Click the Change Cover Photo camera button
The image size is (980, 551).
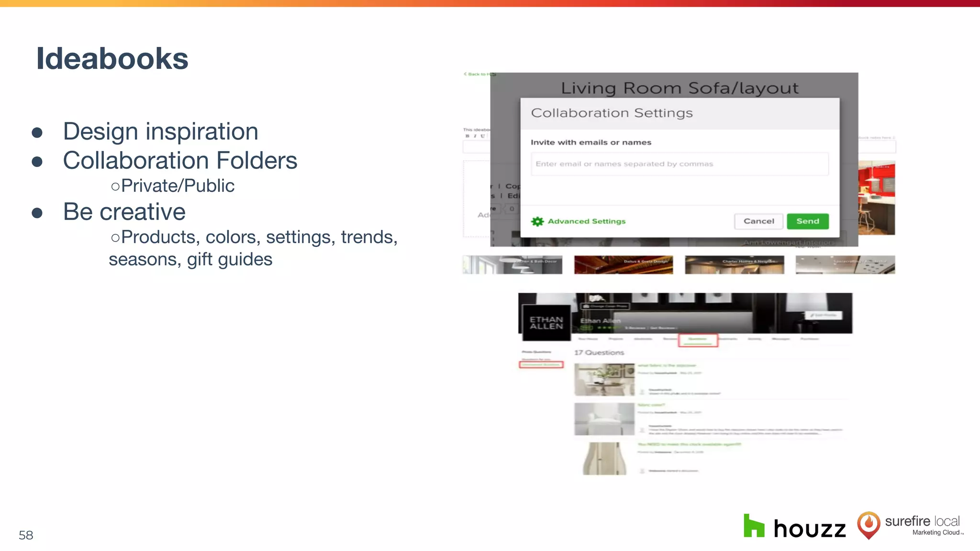(605, 306)
